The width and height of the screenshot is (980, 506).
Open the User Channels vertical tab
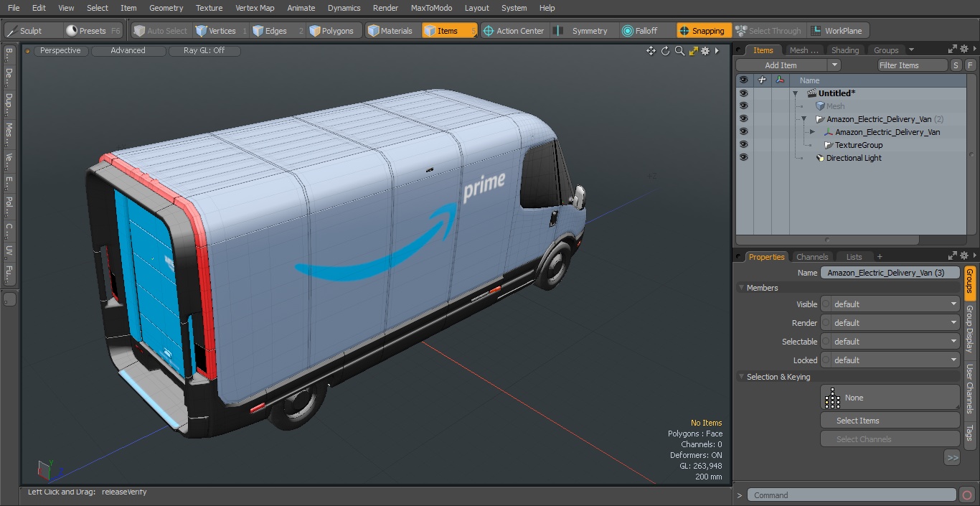[x=969, y=388]
